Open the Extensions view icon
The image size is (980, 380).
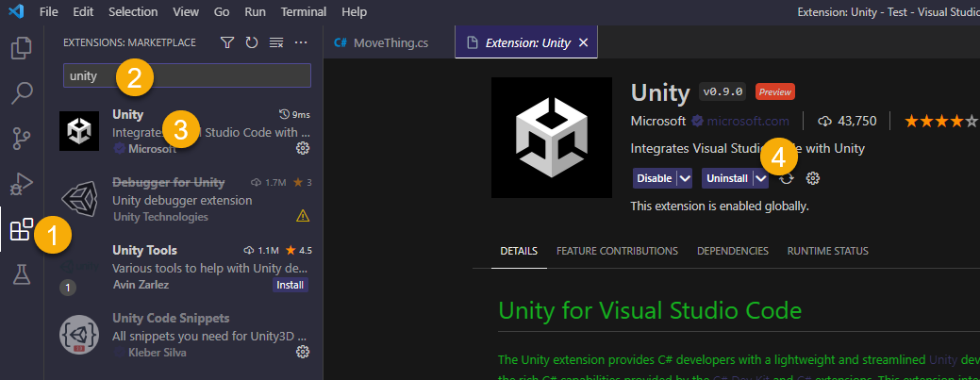22,229
